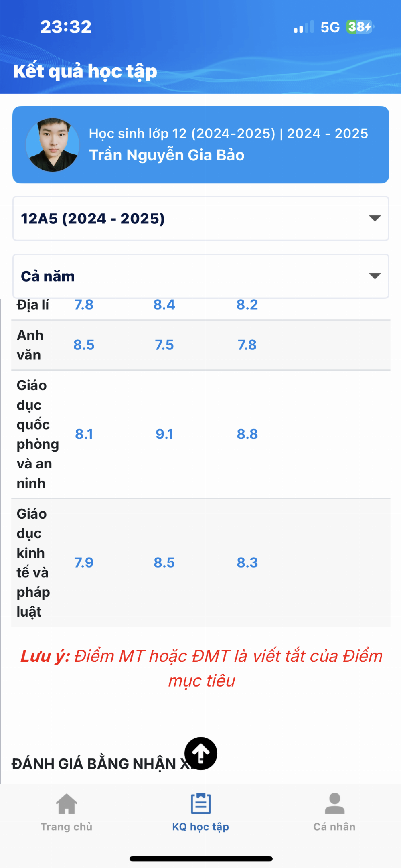The image size is (401, 868).
Task: Tap the scroll-to-top arrow button
Action: coord(201,753)
